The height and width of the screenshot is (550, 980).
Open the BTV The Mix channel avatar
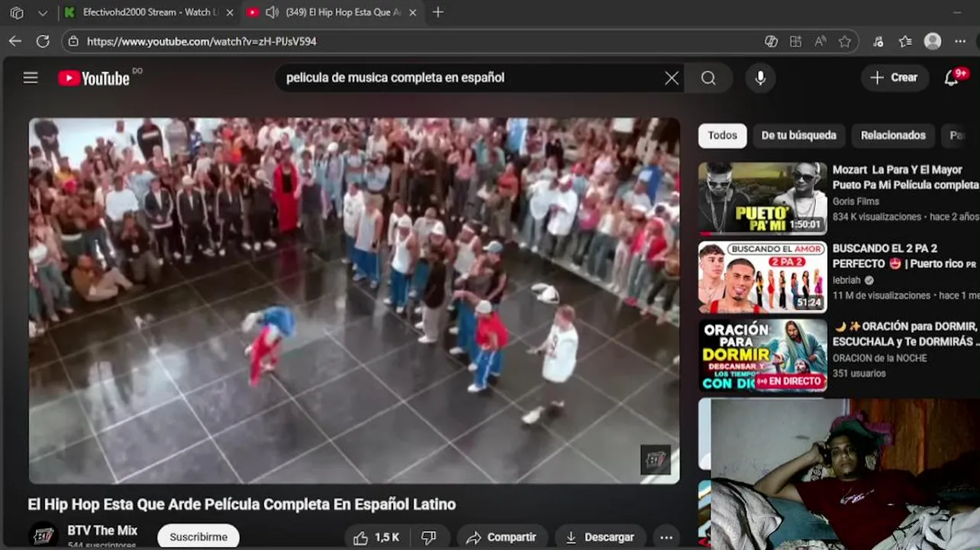43,535
